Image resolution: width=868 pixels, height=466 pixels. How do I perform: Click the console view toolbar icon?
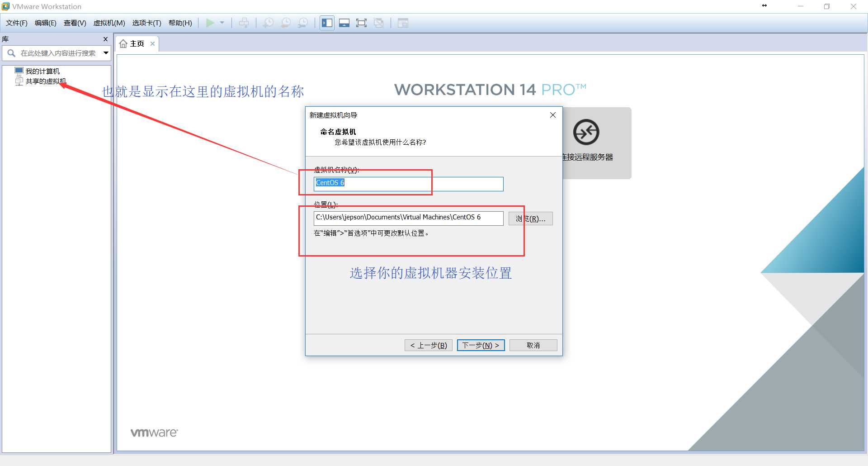(x=403, y=23)
